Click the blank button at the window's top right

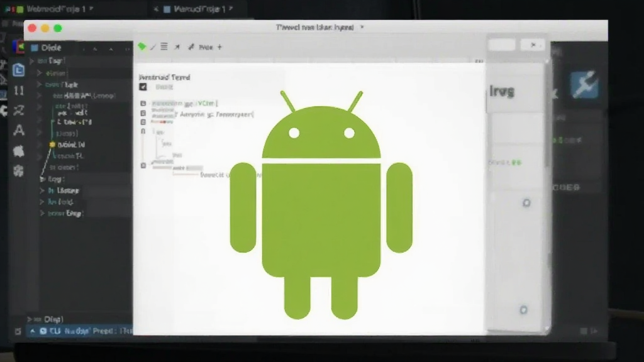point(502,45)
